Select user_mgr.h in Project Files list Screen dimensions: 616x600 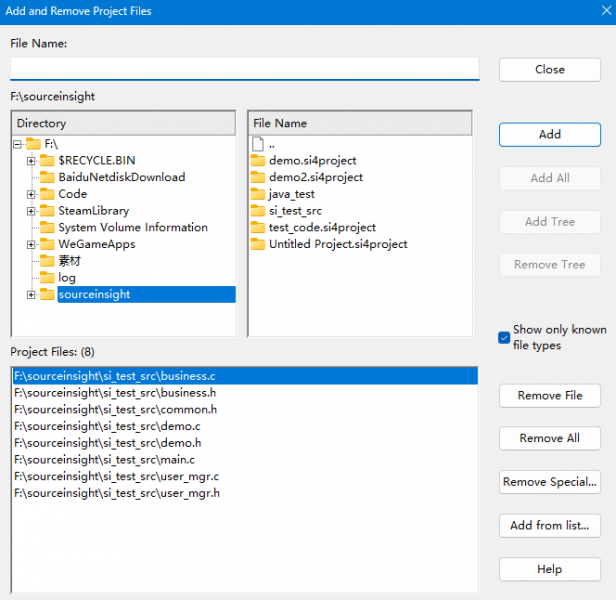245,493
